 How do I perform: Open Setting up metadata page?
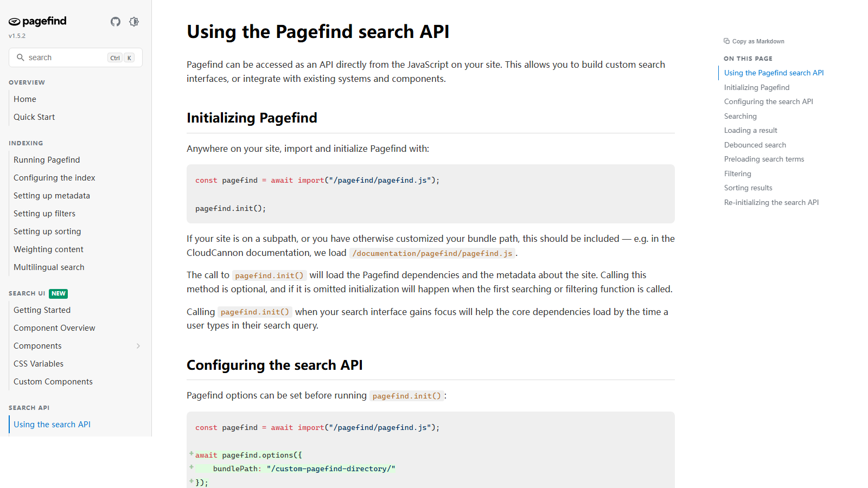click(52, 196)
